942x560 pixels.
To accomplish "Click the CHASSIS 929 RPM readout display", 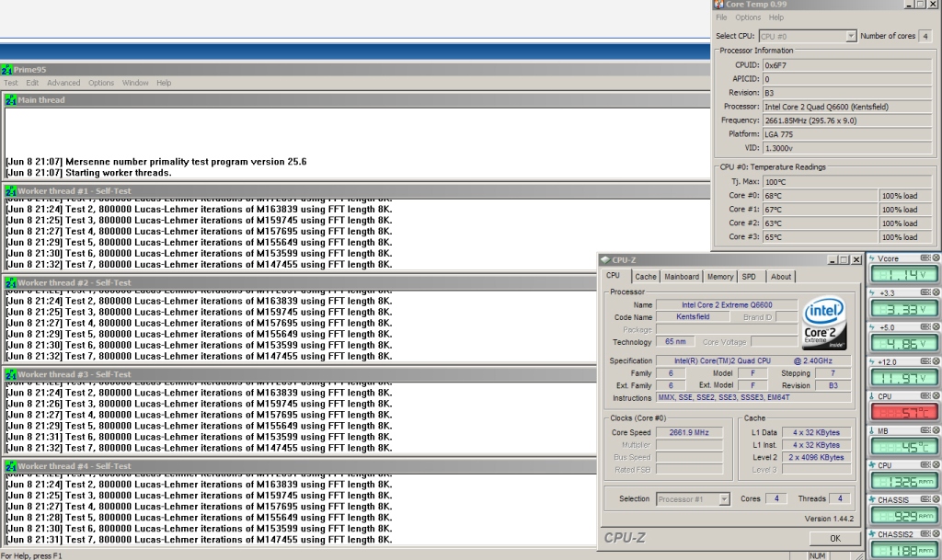I will click(903, 516).
